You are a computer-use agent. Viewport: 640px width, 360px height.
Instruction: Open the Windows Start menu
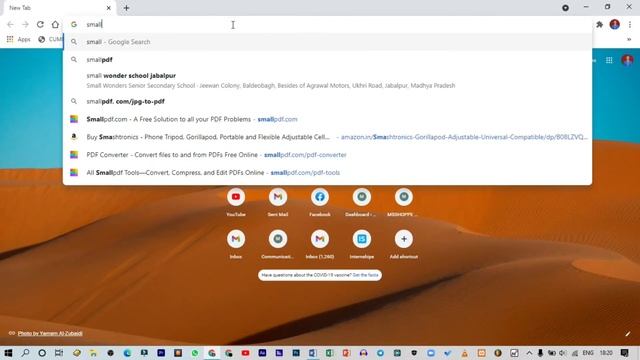tap(8, 353)
